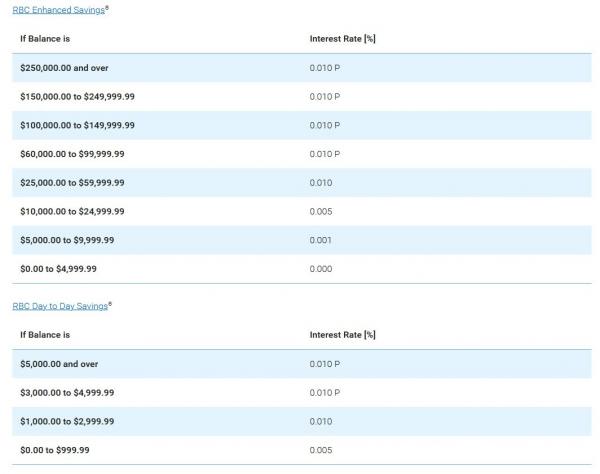Select the "$250,000.00 and over" balance row
Image resolution: width=600 pixels, height=474 pixels.
[x=66, y=68]
